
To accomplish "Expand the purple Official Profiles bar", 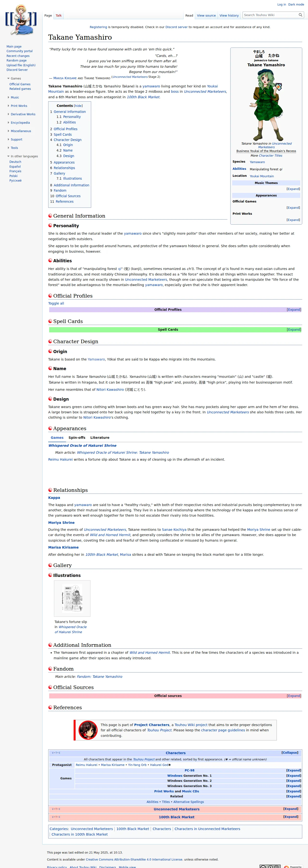I will [294, 310].
